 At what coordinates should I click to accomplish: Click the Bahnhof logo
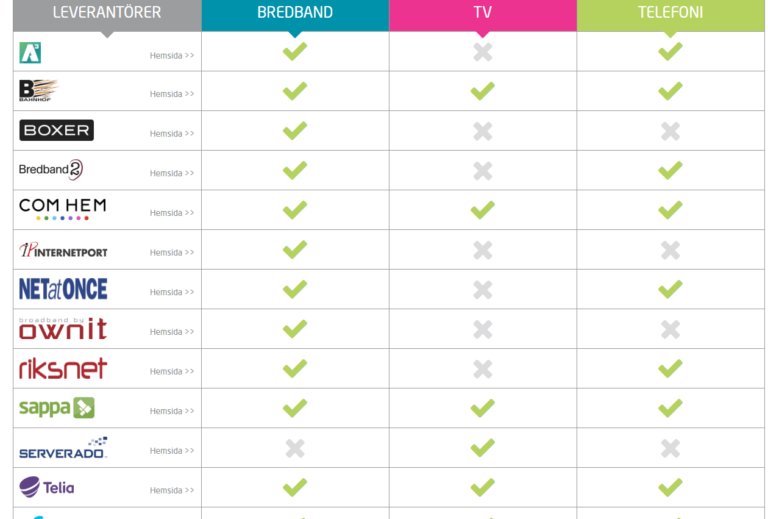(39, 90)
